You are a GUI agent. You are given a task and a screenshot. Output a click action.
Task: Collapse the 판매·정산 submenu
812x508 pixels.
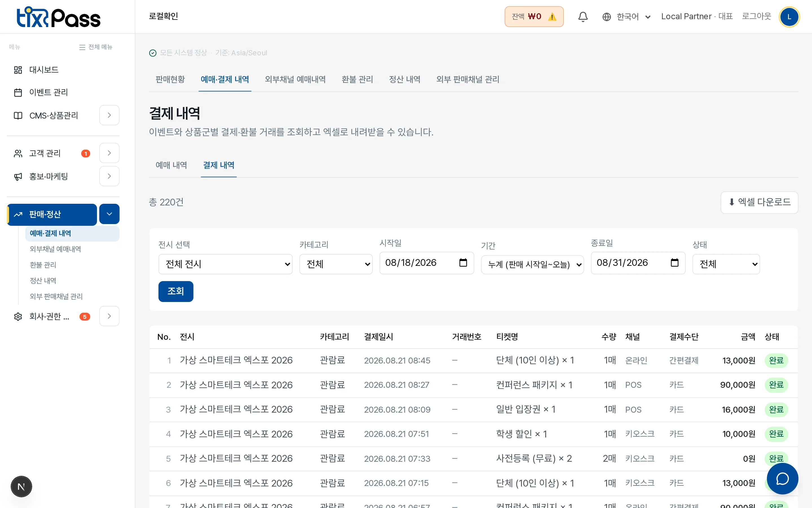coord(109,214)
